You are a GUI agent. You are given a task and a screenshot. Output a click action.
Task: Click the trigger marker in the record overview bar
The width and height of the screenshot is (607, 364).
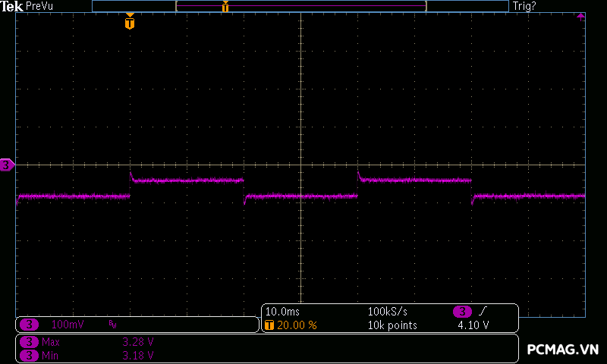coord(225,7)
